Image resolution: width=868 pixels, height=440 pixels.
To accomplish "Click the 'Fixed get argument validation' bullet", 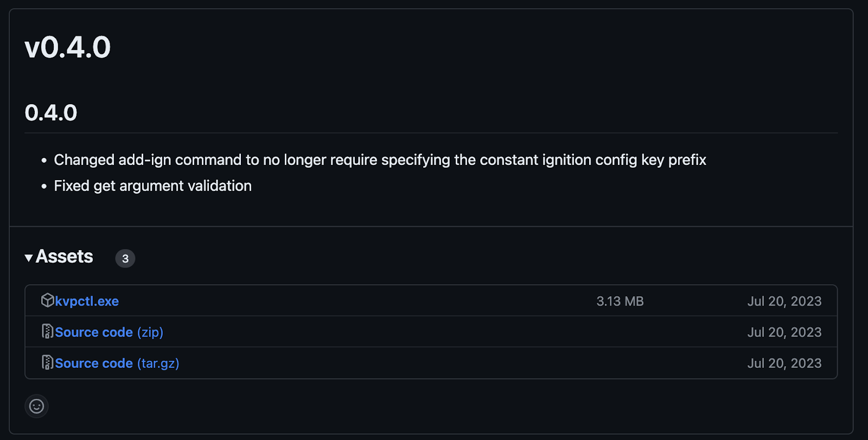I will (153, 186).
